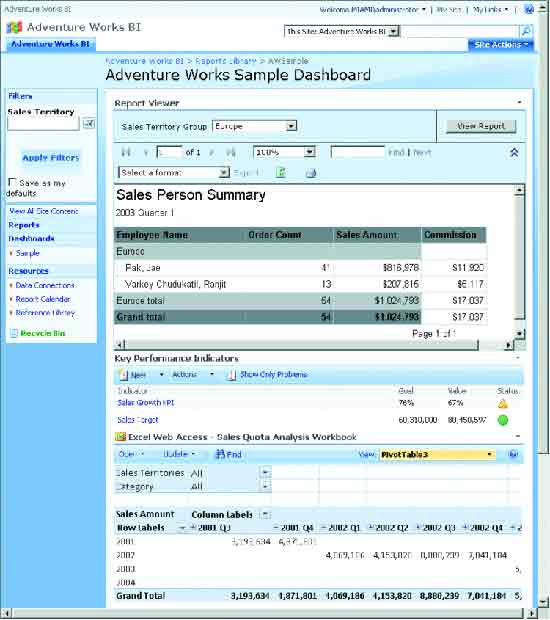The height and width of the screenshot is (620, 550).
Task: Go to last page of report
Action: [231, 153]
